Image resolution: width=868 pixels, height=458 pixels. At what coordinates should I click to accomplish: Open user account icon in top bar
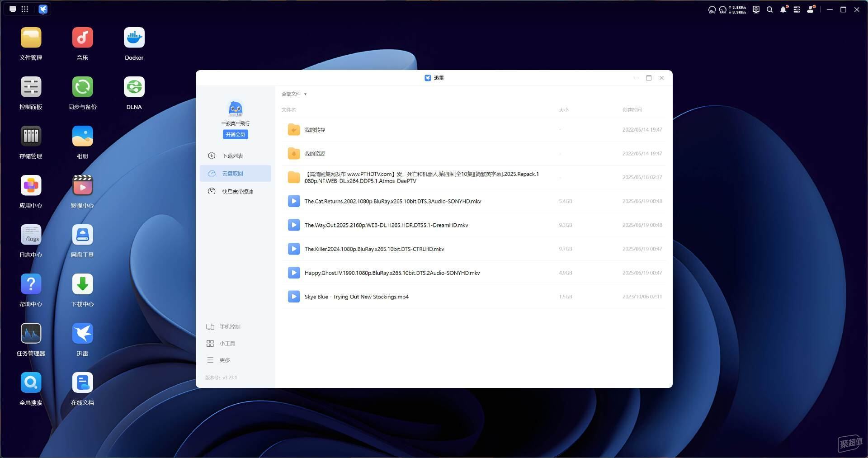point(811,9)
